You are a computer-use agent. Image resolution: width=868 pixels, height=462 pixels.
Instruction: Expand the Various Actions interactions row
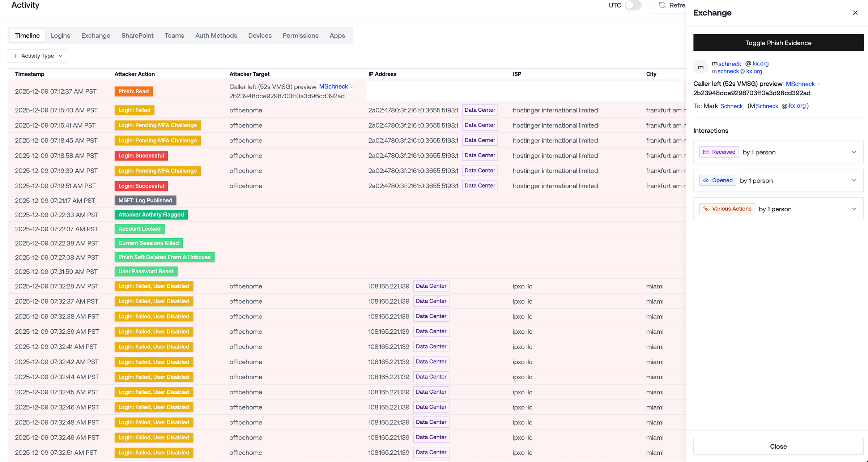click(x=854, y=209)
